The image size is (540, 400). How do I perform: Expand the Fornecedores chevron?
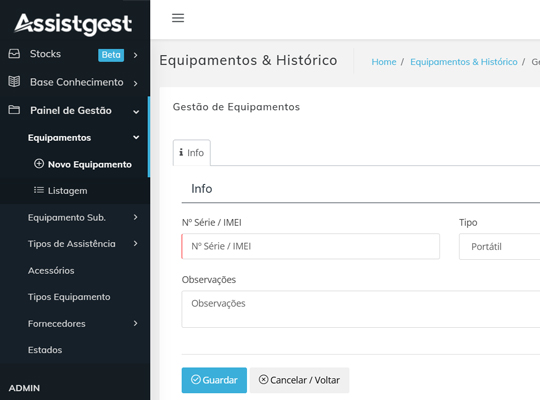(x=136, y=323)
